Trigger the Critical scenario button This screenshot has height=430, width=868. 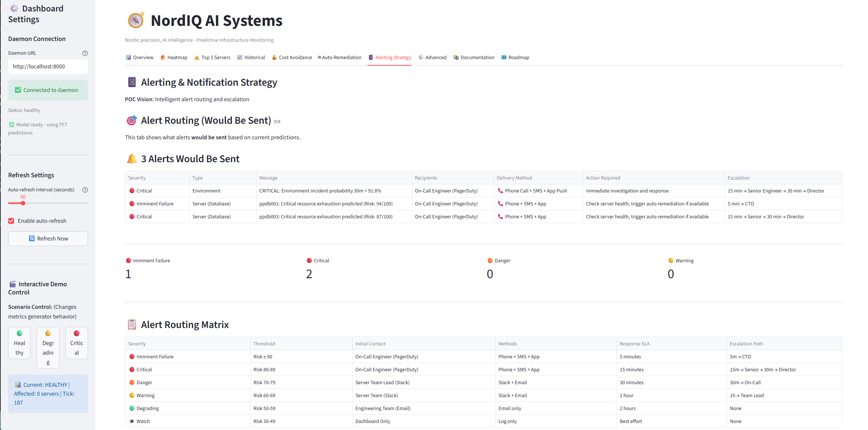[x=77, y=343]
